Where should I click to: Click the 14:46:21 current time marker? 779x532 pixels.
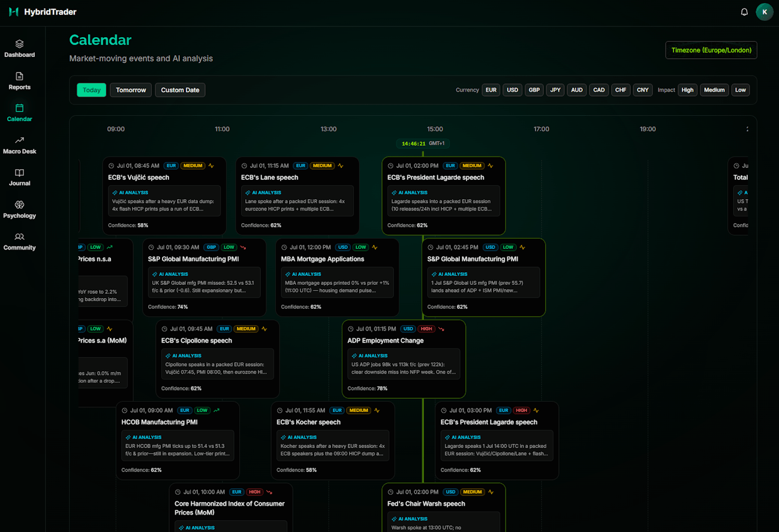point(423,144)
